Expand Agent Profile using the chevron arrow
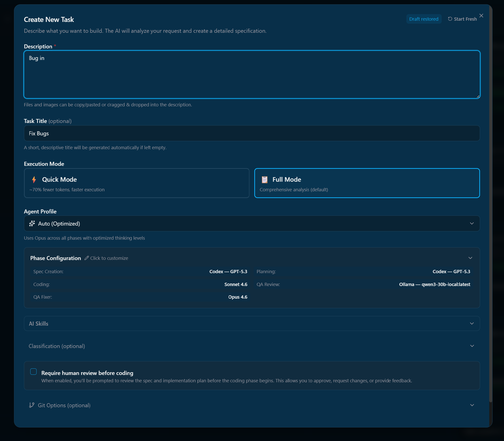The image size is (504, 441). click(x=472, y=224)
